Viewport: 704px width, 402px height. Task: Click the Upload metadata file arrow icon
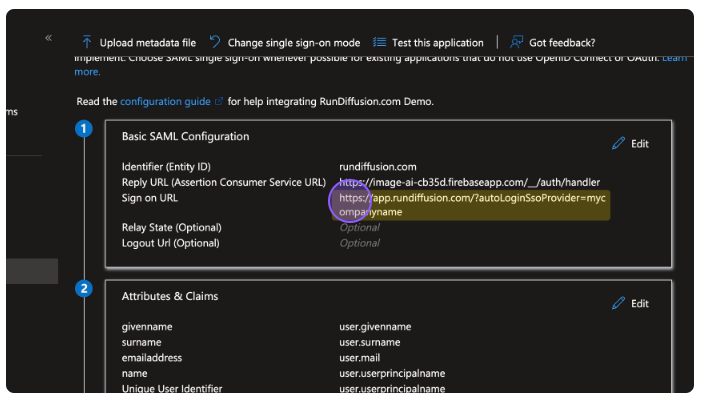[87, 43]
